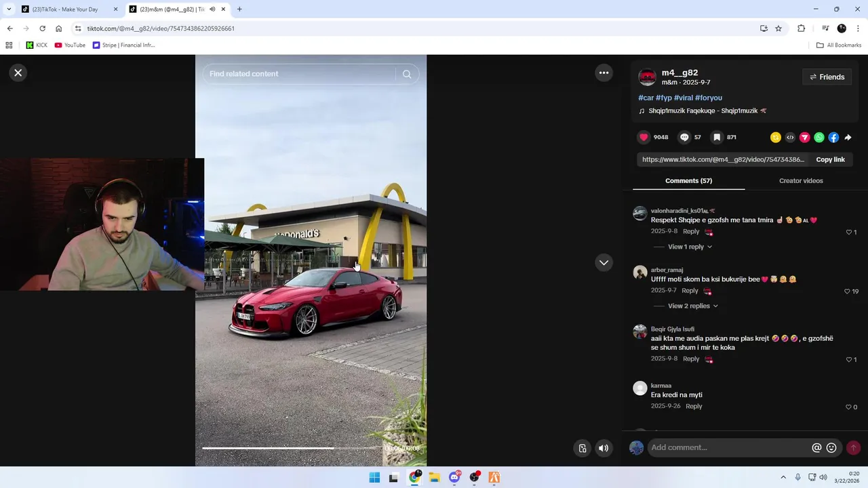This screenshot has height=488, width=868.
Task: Toggle autoscroll icon next to volume
Action: (x=583, y=448)
